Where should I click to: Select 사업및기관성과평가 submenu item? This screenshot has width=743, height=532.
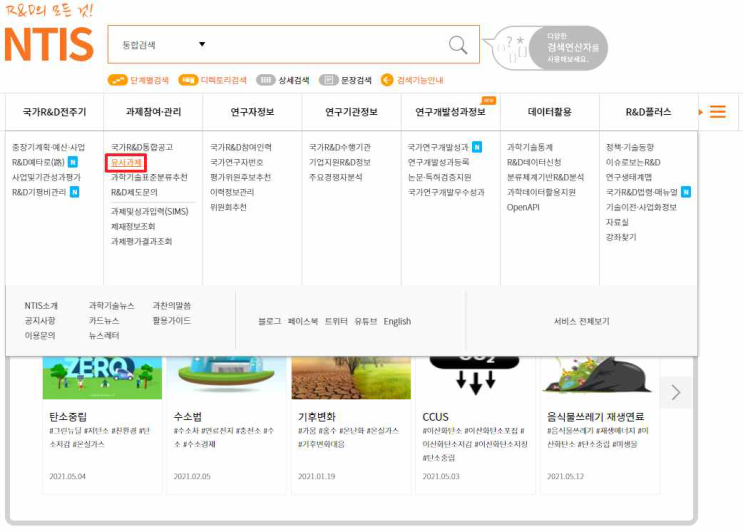pyautogui.click(x=46, y=177)
